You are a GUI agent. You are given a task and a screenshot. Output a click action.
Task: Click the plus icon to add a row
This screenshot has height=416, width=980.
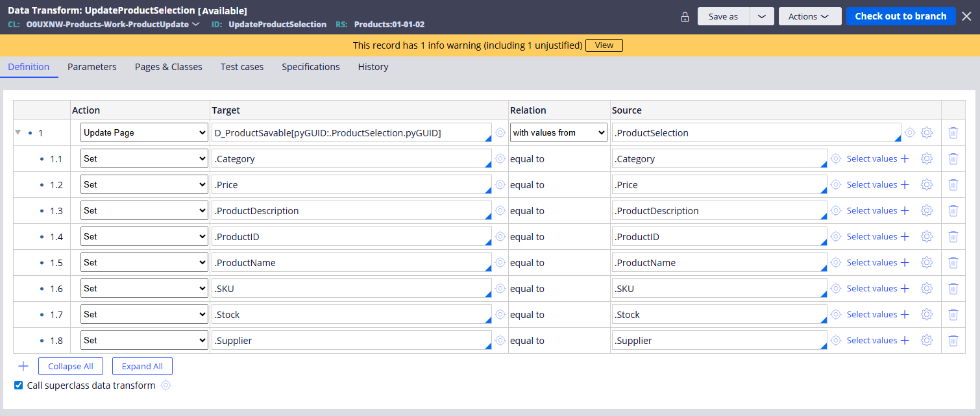pyautogui.click(x=23, y=366)
